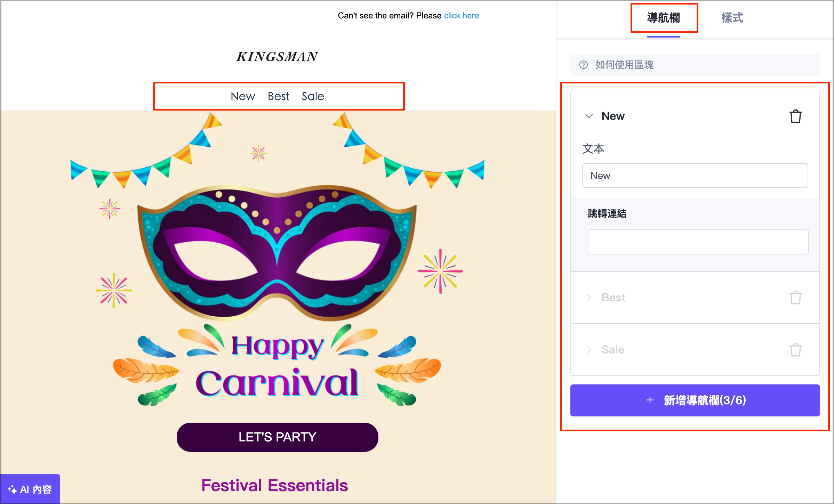Collapse the New item chevron
Screen dimensions: 834x504
click(x=589, y=116)
